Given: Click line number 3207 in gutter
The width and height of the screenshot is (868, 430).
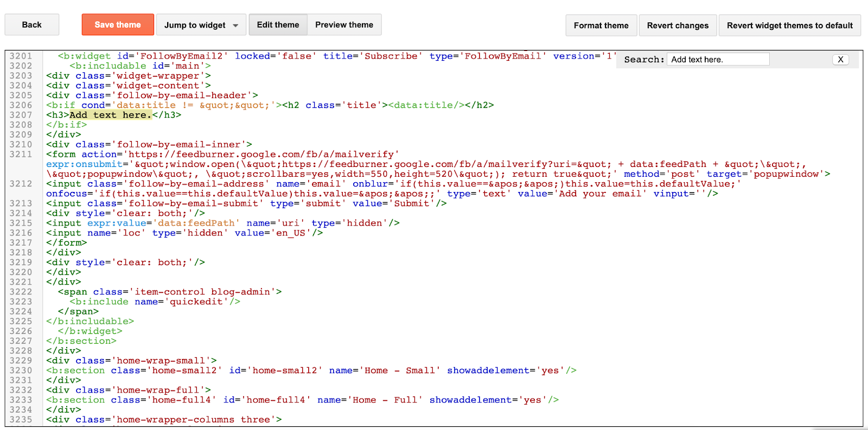Looking at the screenshot, I should [21, 115].
